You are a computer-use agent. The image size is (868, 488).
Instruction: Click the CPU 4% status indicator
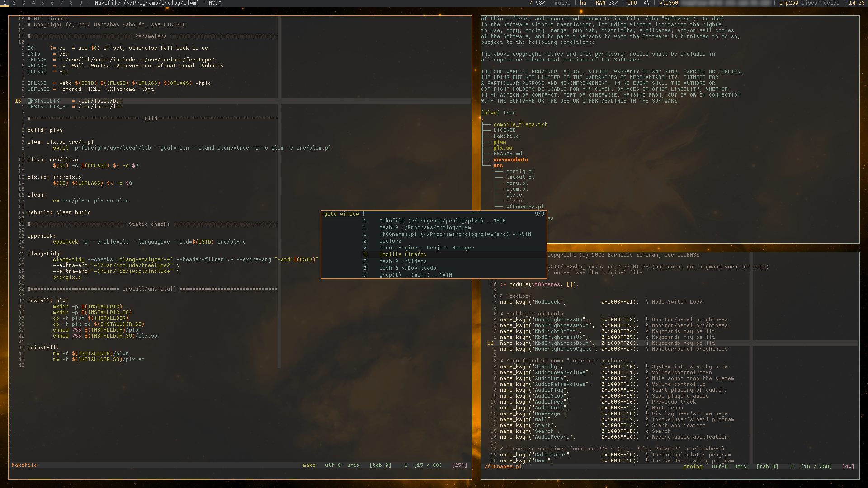click(x=638, y=3)
